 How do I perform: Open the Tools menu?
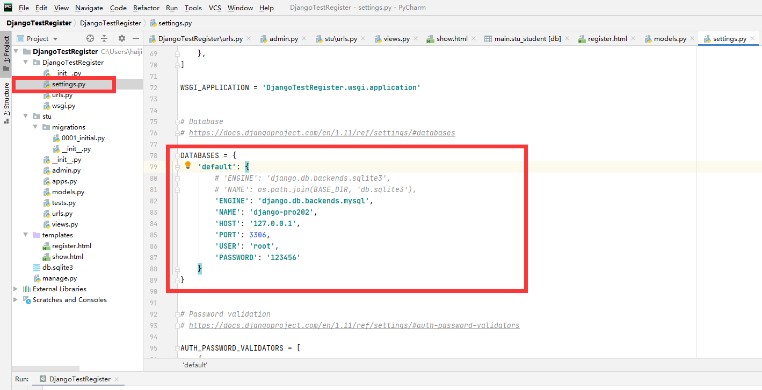[x=193, y=8]
